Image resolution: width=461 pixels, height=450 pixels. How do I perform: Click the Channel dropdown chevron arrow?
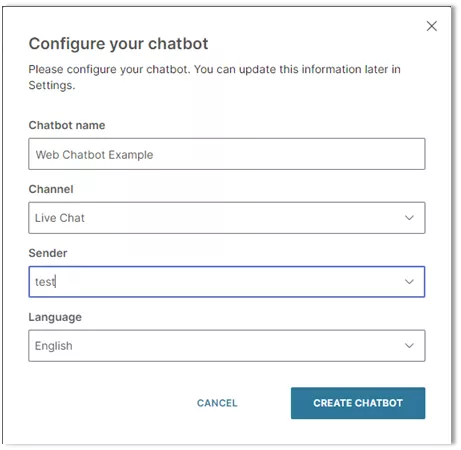coord(409,218)
